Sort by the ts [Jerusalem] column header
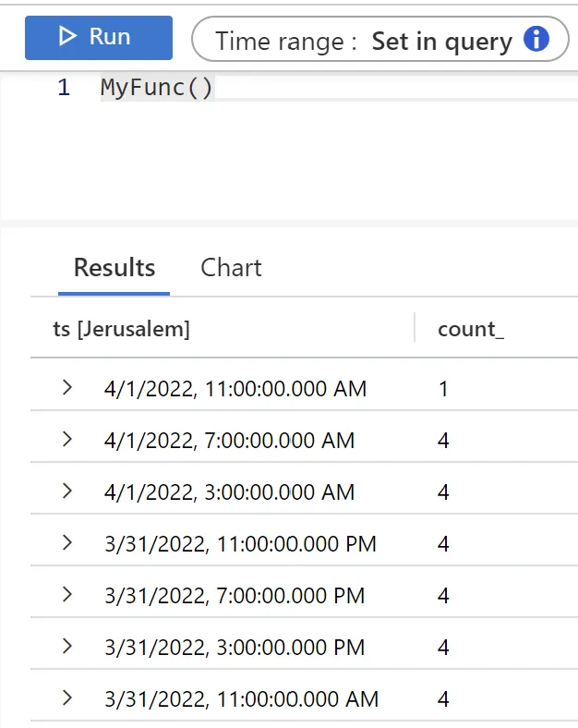The height and width of the screenshot is (728, 578). coord(122,330)
